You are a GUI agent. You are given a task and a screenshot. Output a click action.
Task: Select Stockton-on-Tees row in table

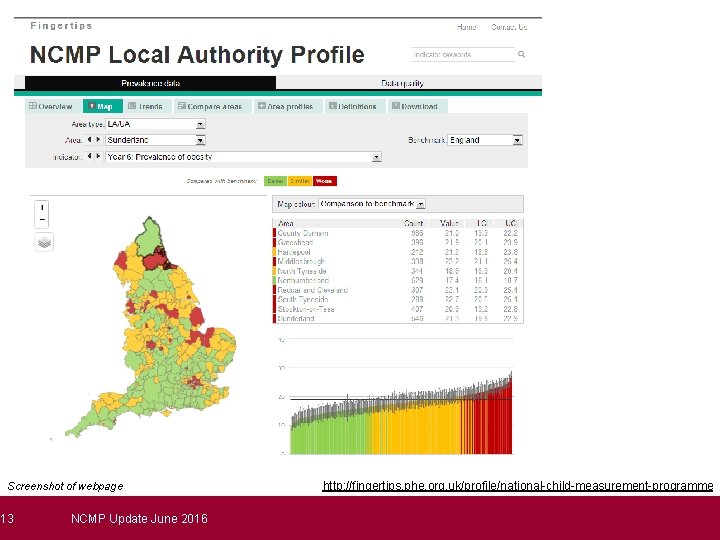pyautogui.click(x=398, y=309)
